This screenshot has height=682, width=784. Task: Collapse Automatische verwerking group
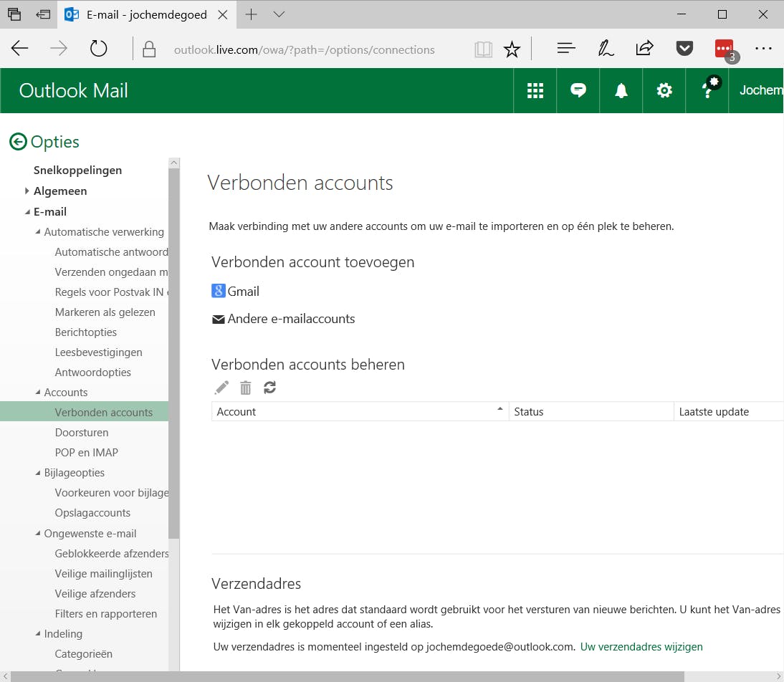pyautogui.click(x=37, y=231)
